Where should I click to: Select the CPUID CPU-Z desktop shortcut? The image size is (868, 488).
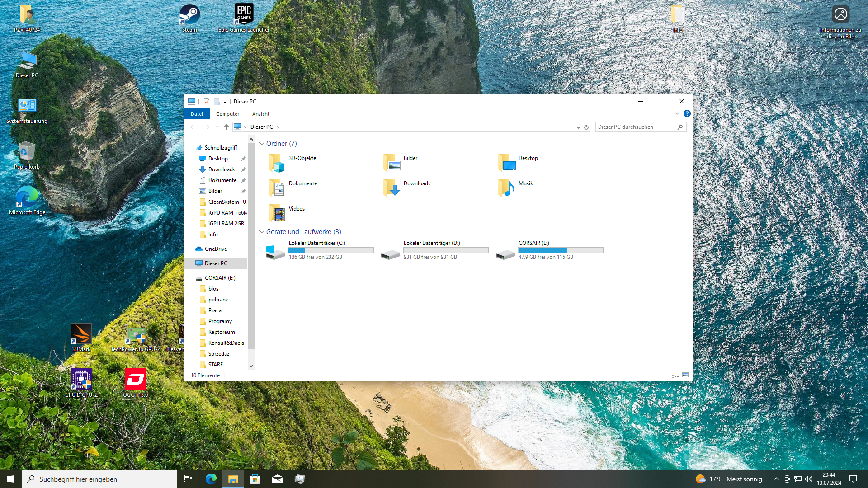coord(81,383)
